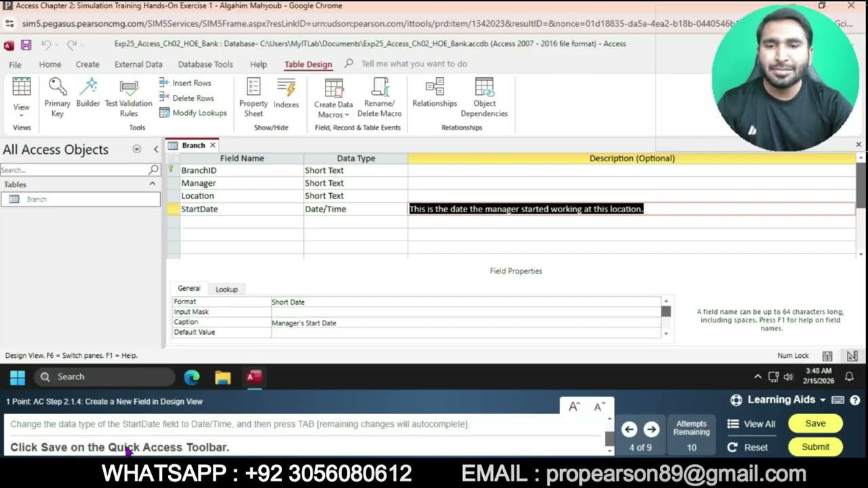Expand Create Data Macros dropdown
Screen dimensions: 868x488
click(x=334, y=98)
